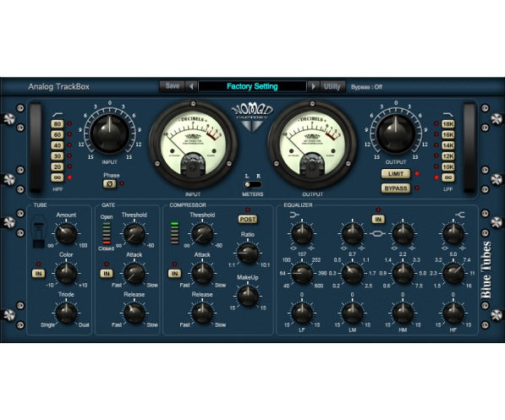Select the 14K LPF button
Viewport: 505px width, 420px height.
coord(448,145)
